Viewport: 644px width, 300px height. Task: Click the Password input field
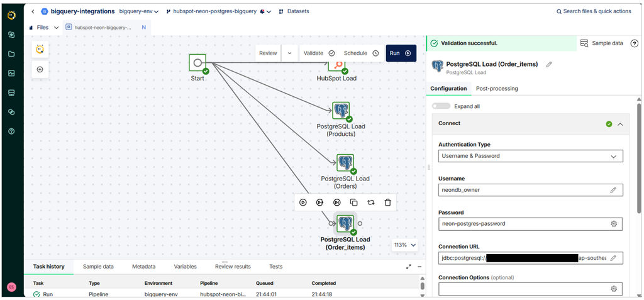(531, 224)
